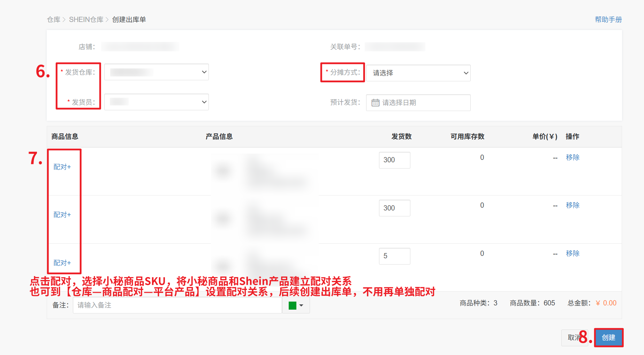
Task: Remove the third product via 移除
Action: [x=572, y=253]
